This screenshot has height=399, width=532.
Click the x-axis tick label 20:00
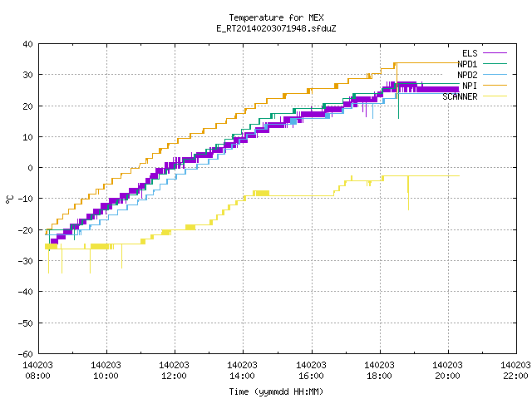447,376
